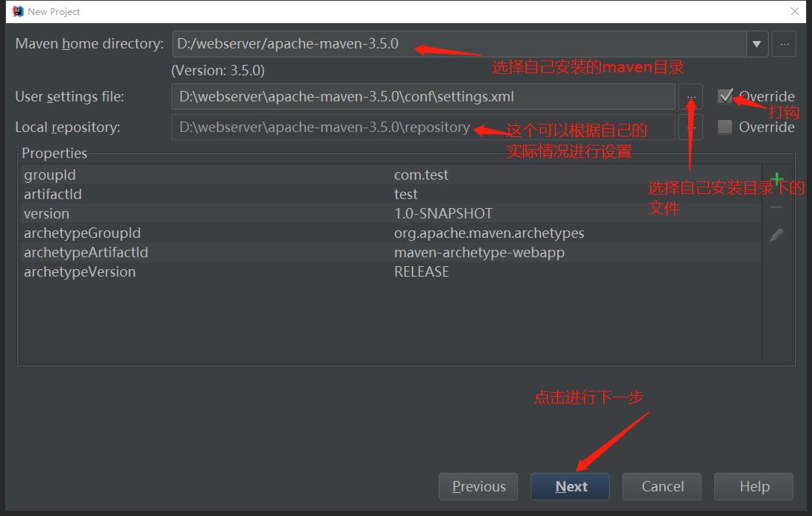Image resolution: width=812 pixels, height=516 pixels.
Task: Open Maven home directory browse button
Action: (784, 44)
